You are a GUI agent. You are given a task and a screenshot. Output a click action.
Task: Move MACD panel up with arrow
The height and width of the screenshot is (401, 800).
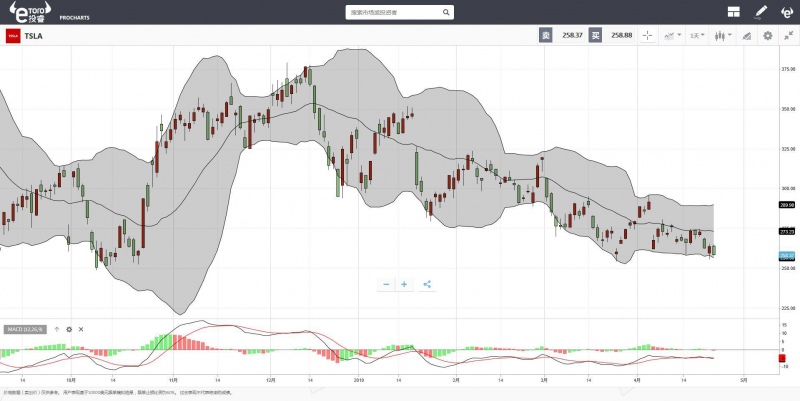pos(57,328)
